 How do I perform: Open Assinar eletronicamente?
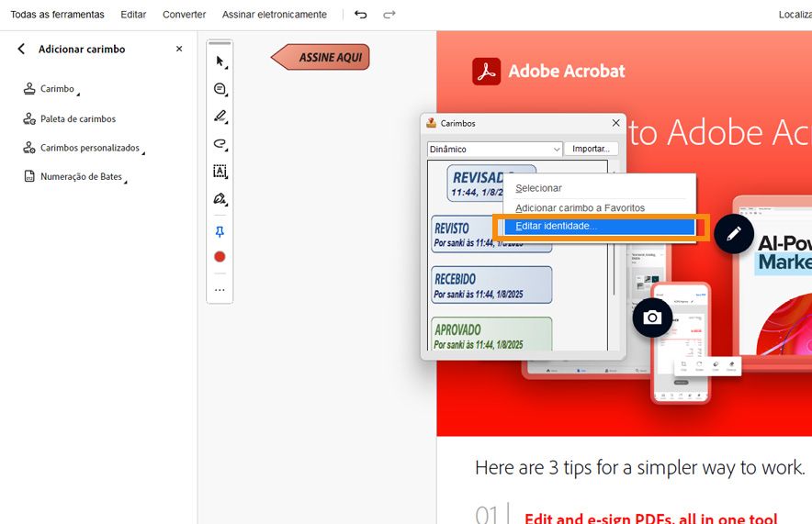click(275, 15)
